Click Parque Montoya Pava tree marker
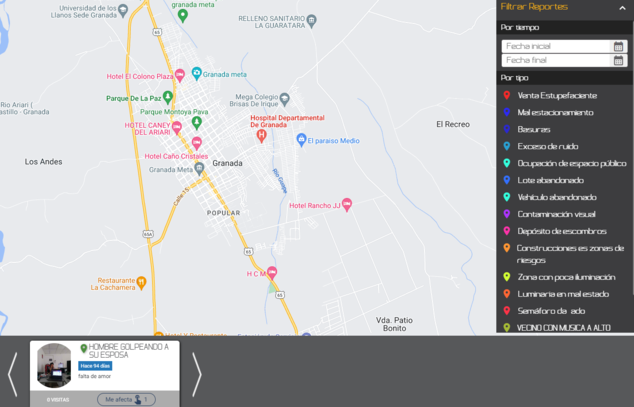This screenshot has width=634, height=407. click(197, 122)
